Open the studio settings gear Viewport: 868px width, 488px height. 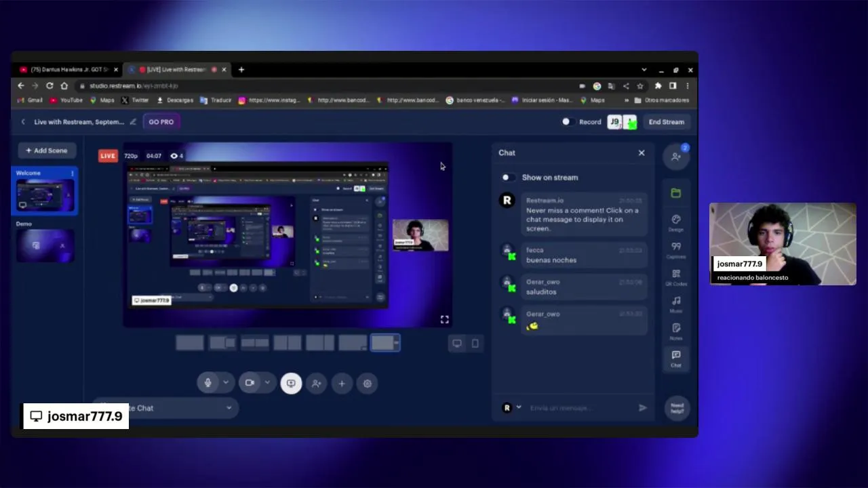tap(368, 383)
